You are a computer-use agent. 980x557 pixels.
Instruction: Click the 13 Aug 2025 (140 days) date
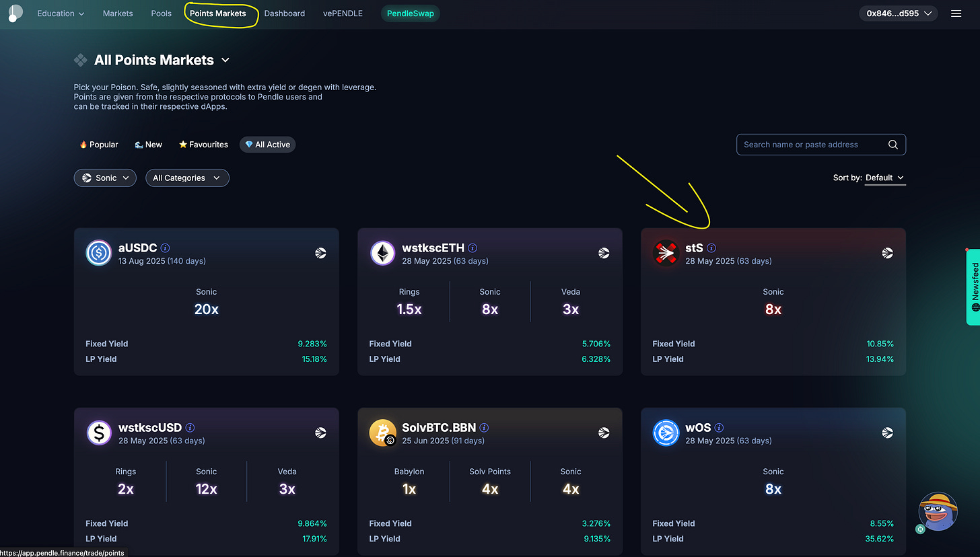tap(162, 261)
